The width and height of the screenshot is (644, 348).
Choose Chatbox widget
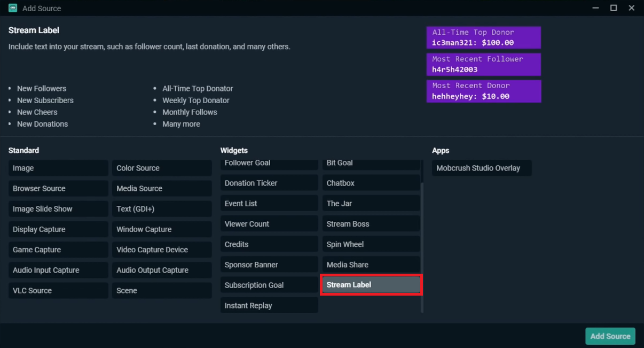click(371, 183)
